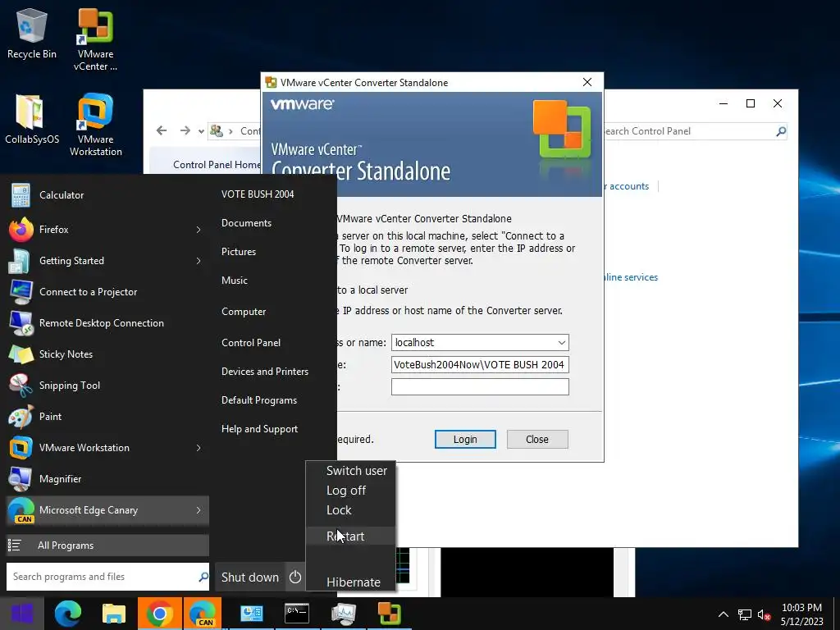840x630 pixels.
Task: Expand Microsoft Edge Canary submenu arrow
Action: pyautogui.click(x=199, y=510)
